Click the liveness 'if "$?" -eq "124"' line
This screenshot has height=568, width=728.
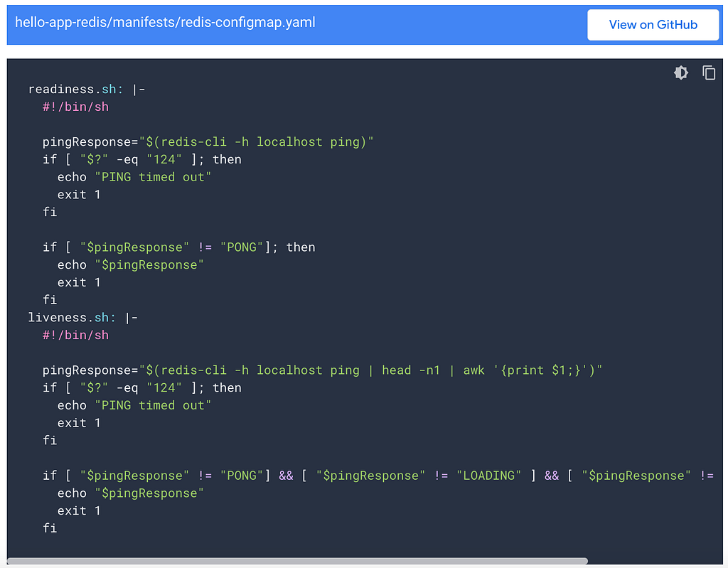[x=142, y=388]
